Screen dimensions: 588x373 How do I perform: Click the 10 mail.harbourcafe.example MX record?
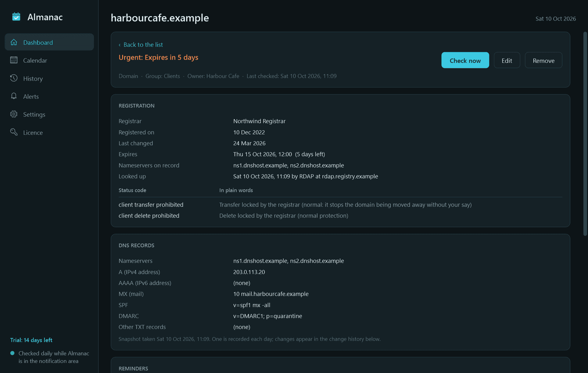point(271,294)
